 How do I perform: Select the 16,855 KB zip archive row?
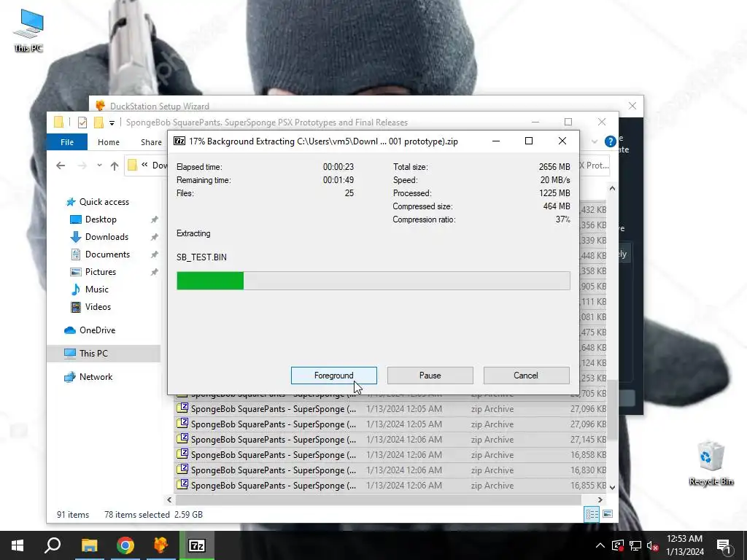pos(391,485)
